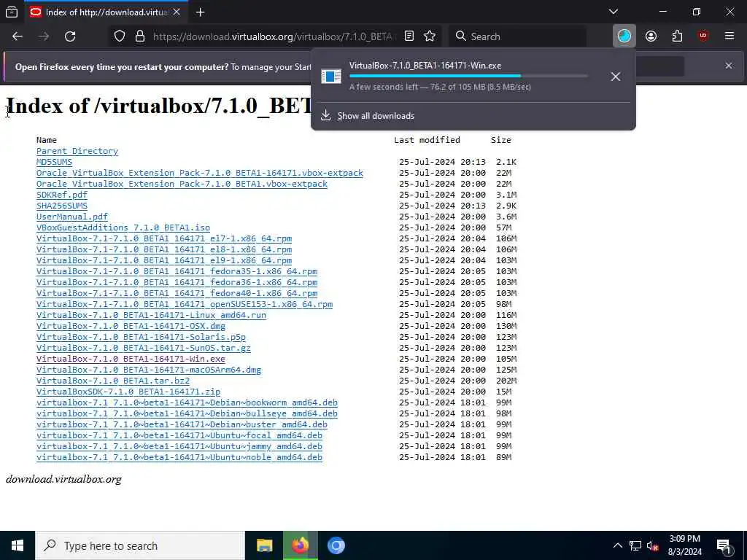Screen dimensions: 747x560
Task: Click the uBlock Origin shield icon
Action: pos(703,36)
